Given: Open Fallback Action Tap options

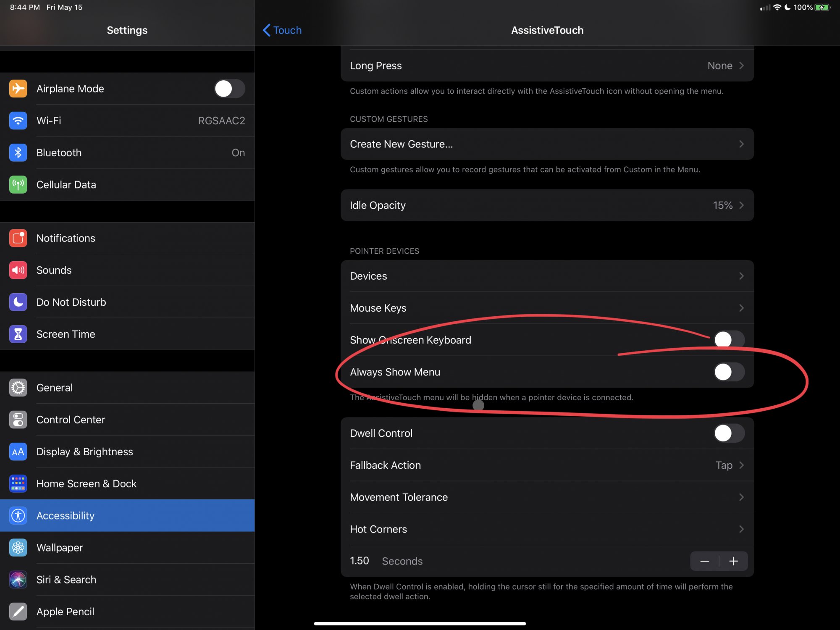Looking at the screenshot, I should tap(547, 465).
